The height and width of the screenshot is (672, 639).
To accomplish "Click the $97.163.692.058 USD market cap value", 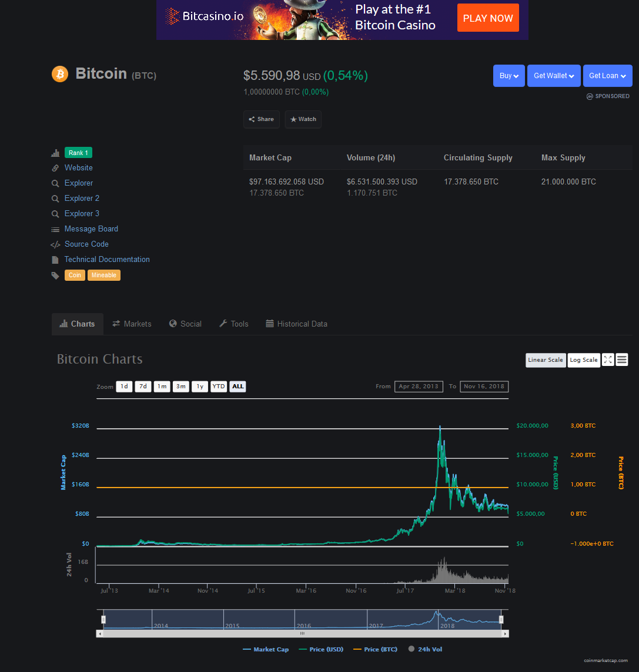I will [286, 182].
